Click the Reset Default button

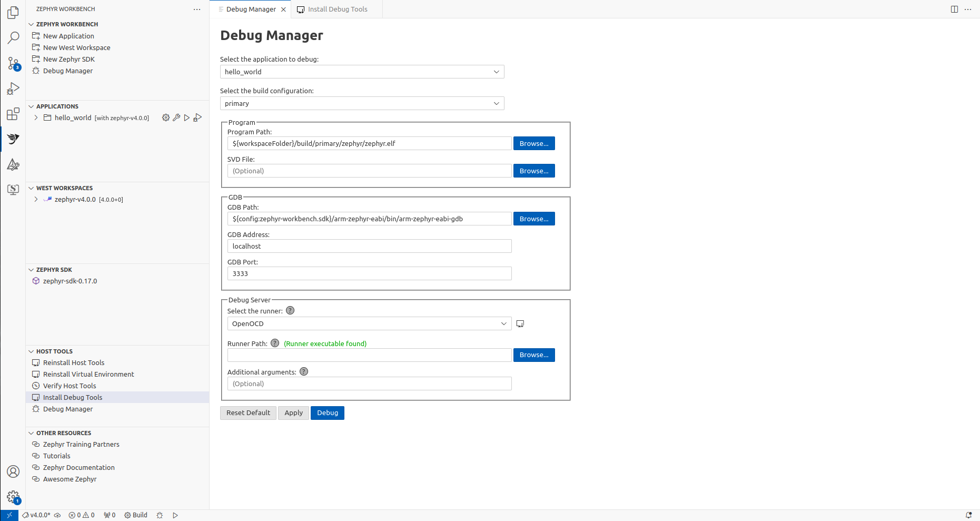pyautogui.click(x=248, y=412)
